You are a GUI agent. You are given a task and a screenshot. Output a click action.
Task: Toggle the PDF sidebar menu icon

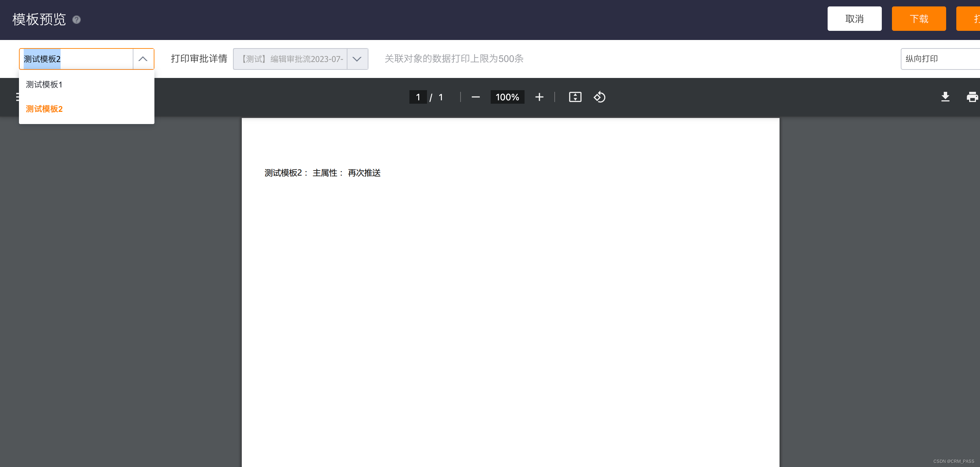coord(18,98)
